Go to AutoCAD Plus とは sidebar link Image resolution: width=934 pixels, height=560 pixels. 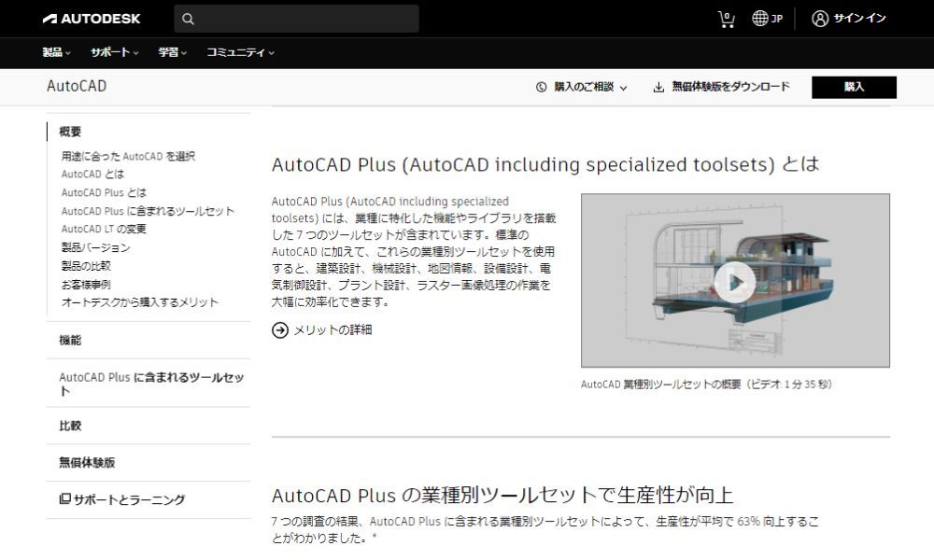(x=104, y=192)
